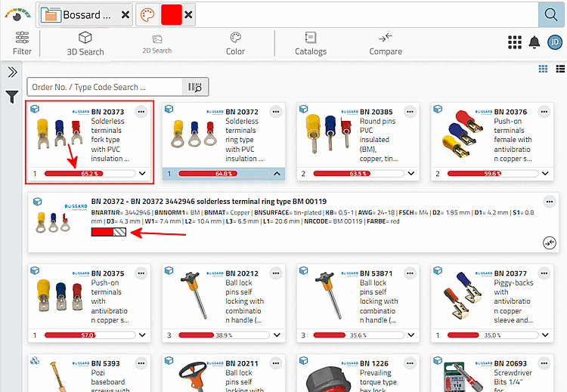Open Catalogs

point(311,44)
